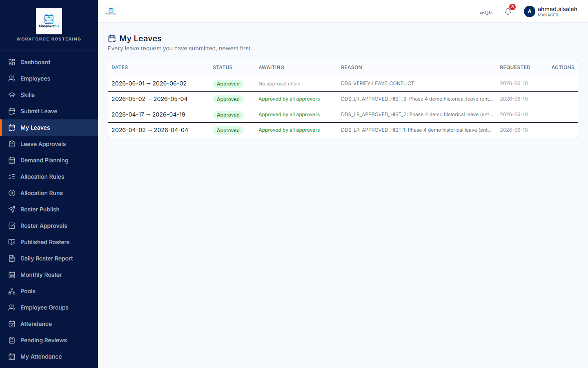Click the My Leaves calendar icon in sidebar
The image size is (588, 368).
point(12,128)
